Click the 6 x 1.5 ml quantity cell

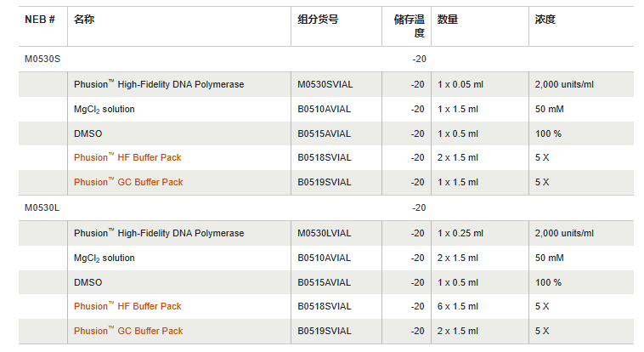[457, 306]
